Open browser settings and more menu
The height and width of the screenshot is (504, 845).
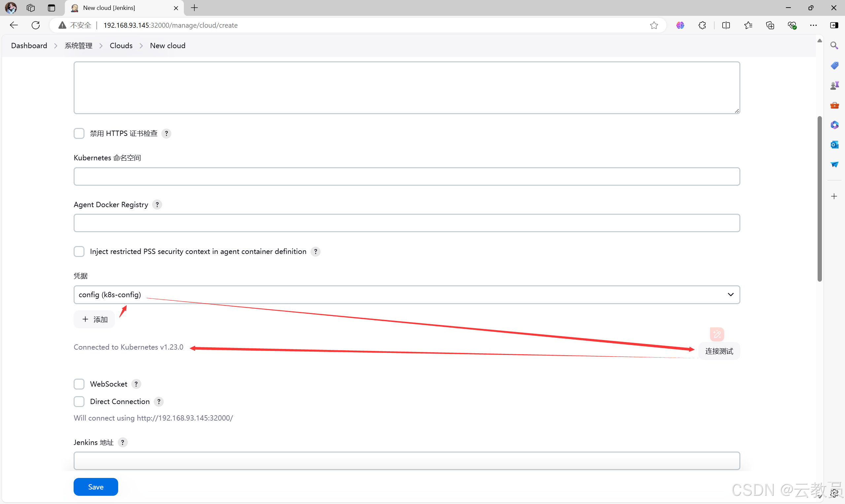(813, 25)
